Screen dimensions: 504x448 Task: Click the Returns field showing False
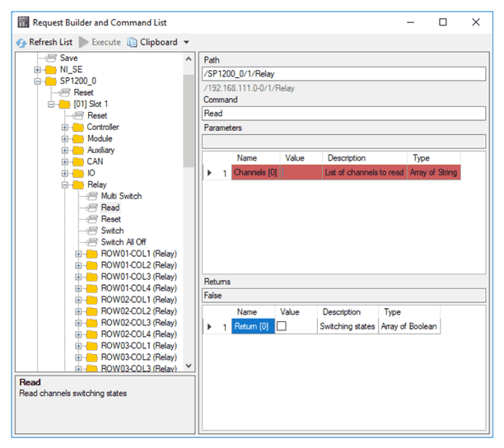coord(343,296)
